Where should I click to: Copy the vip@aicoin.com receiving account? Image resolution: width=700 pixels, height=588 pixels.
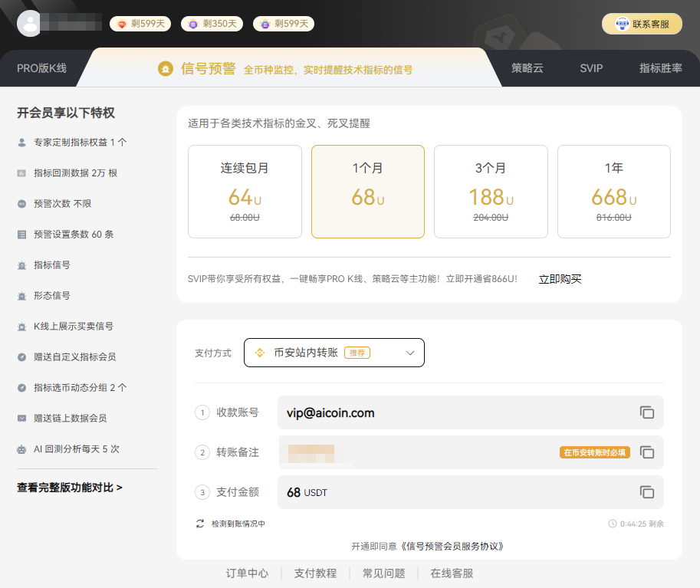point(647,412)
